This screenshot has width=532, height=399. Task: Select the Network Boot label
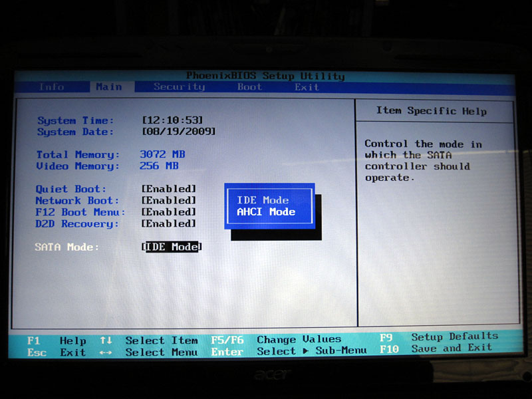[77, 201]
